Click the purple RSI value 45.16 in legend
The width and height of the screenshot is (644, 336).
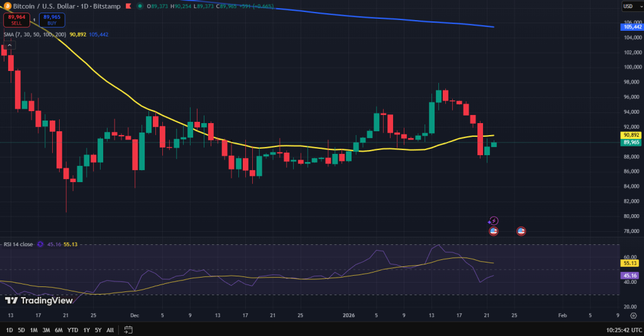pos(54,244)
